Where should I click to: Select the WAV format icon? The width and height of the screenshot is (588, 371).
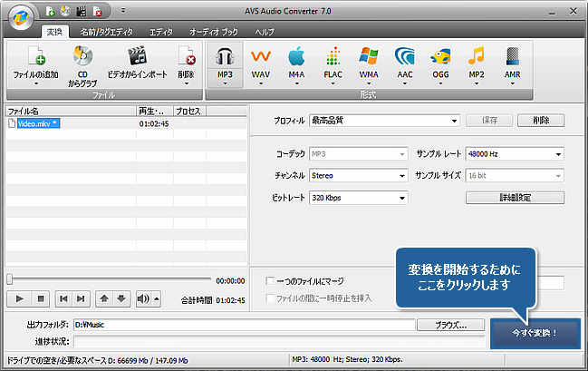point(261,56)
